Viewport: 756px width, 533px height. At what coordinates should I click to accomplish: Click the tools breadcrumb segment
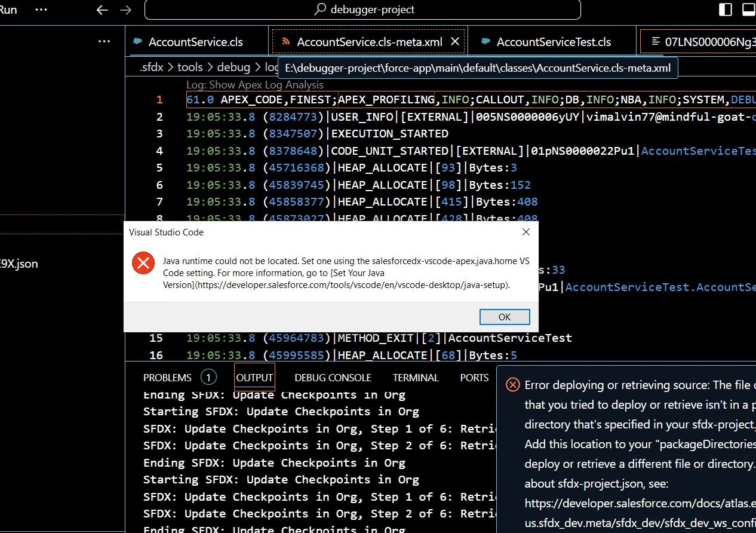tap(190, 68)
